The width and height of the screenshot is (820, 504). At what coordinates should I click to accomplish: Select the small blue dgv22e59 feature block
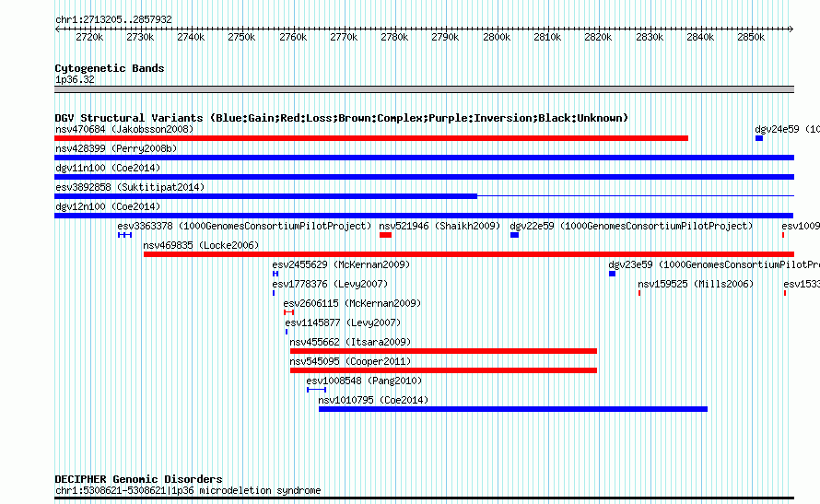(x=515, y=235)
